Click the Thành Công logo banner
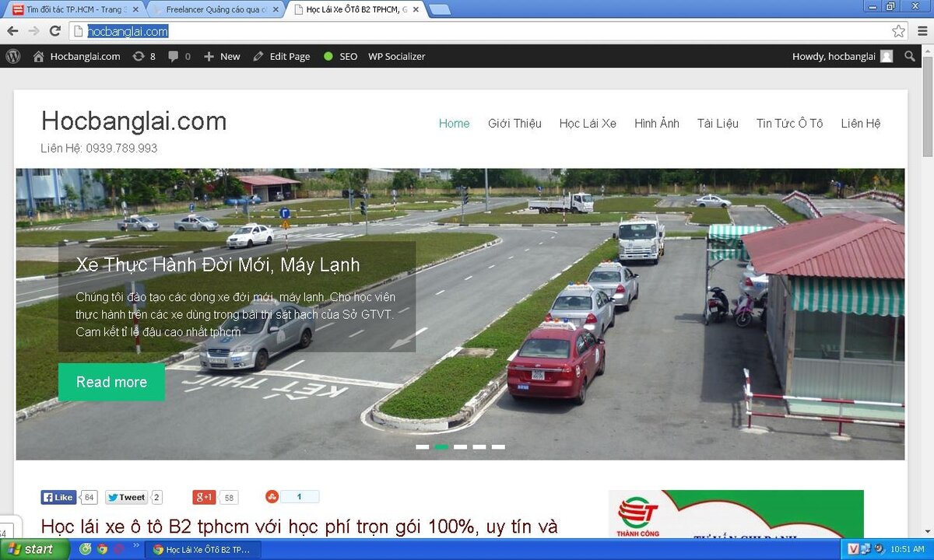 (x=736, y=514)
